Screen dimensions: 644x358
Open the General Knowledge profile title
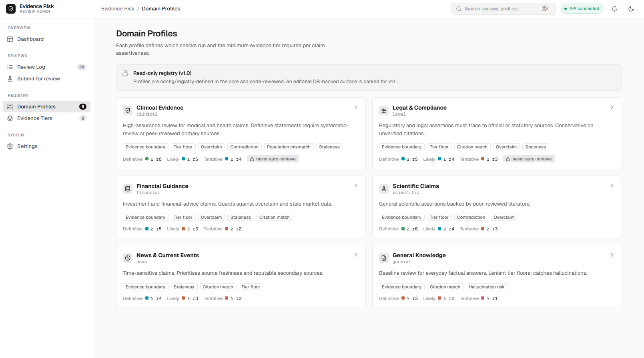pos(419,255)
